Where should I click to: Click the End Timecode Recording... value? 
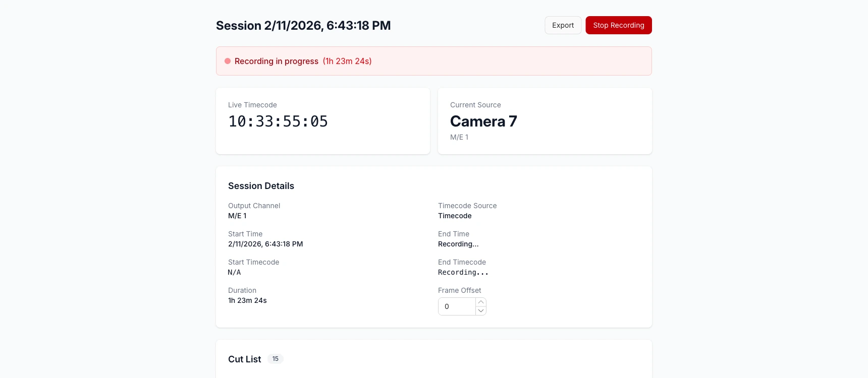[463, 272]
